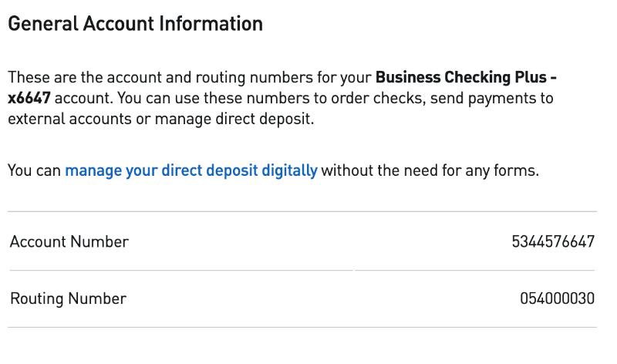Click the "You can" text preceding the link

tap(34, 170)
